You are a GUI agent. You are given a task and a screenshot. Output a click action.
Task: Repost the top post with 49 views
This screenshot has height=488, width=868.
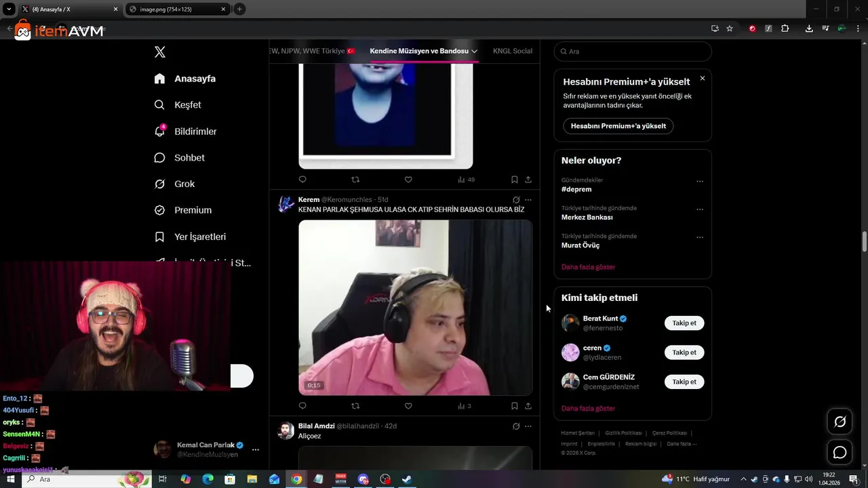(355, 180)
